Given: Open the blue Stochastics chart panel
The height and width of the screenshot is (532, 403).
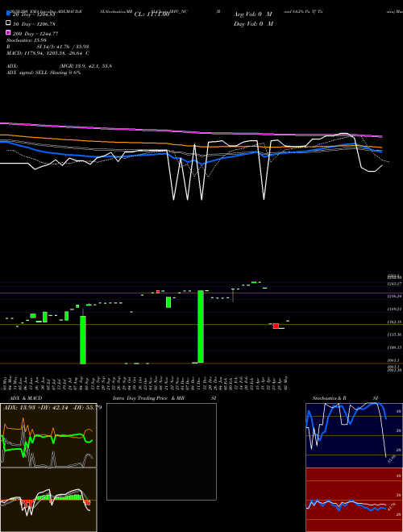Looking at the screenshot, I should tap(354, 435).
